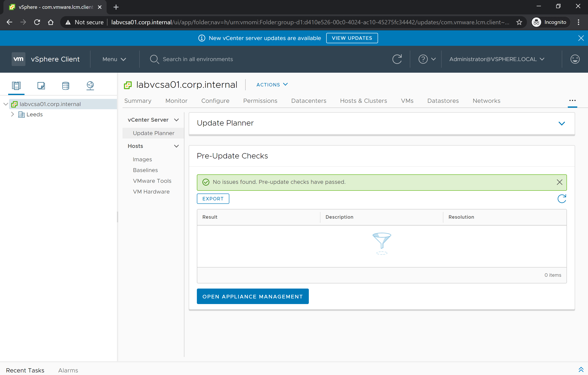The image size is (588, 375).
Task: Collapse the labvcsa01.corp.internal tree node
Action: tap(6, 104)
